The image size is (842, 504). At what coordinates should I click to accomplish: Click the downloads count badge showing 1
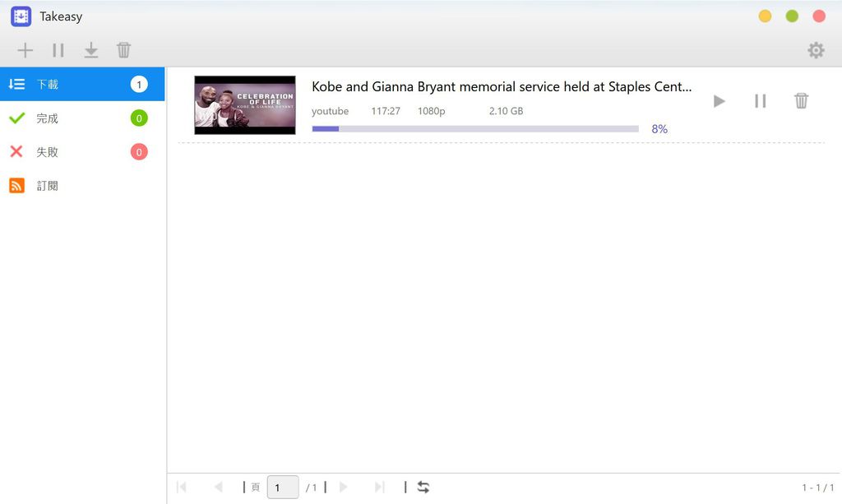139,84
